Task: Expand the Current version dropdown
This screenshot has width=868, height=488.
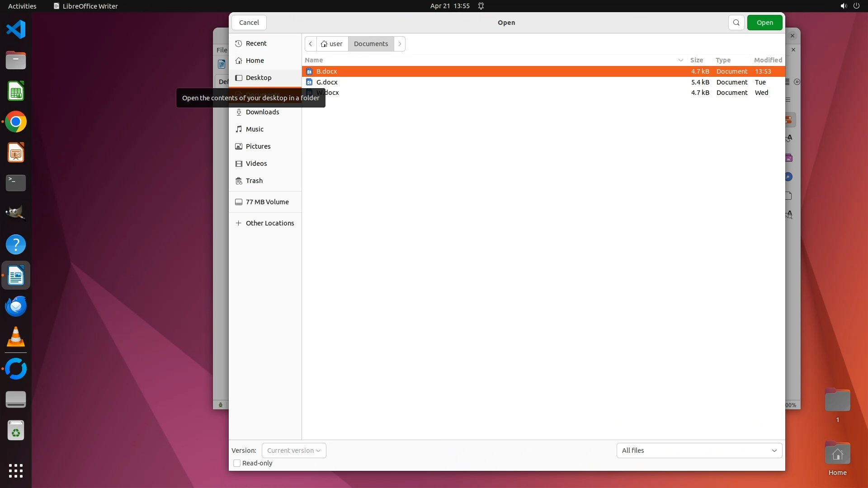Action: coord(294,450)
